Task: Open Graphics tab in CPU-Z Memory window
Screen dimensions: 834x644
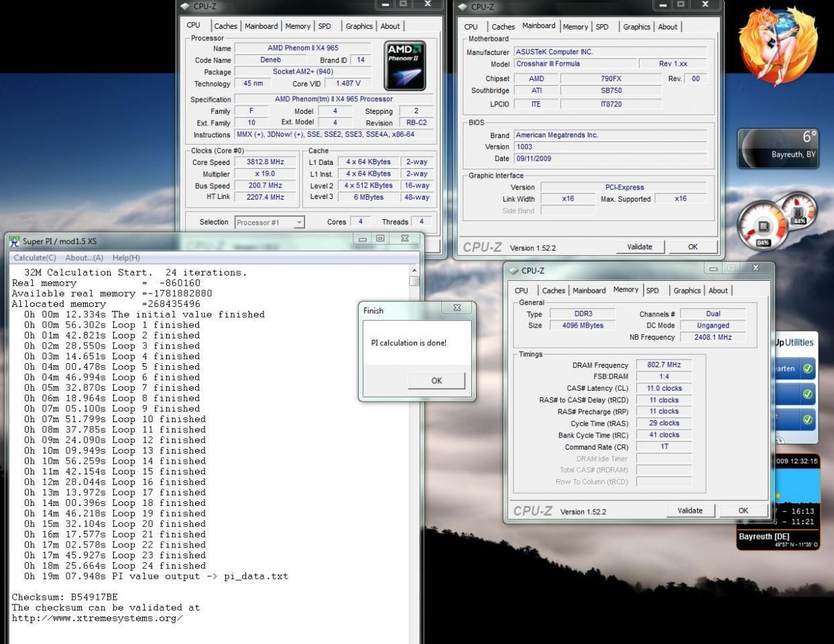Action: 687,291
